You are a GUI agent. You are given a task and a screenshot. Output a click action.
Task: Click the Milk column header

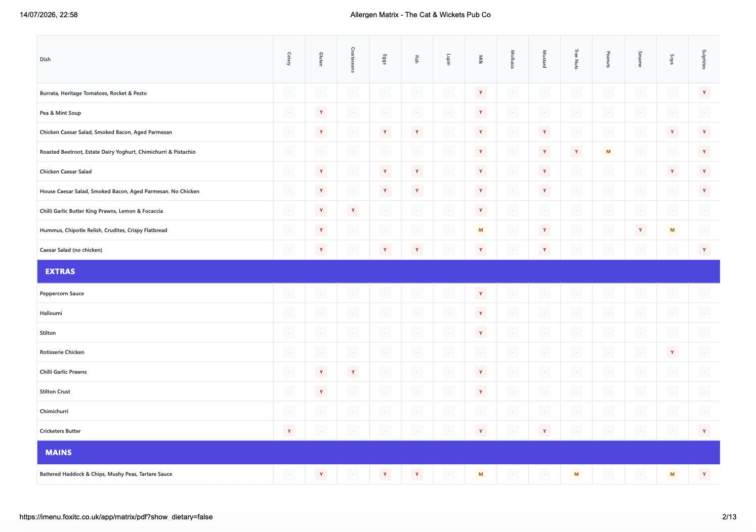point(481,59)
